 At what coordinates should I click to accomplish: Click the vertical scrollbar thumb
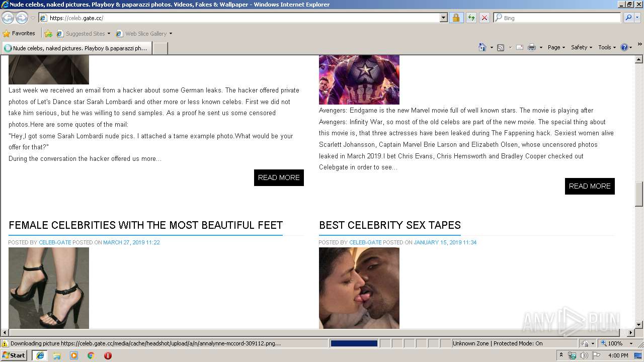639,194
